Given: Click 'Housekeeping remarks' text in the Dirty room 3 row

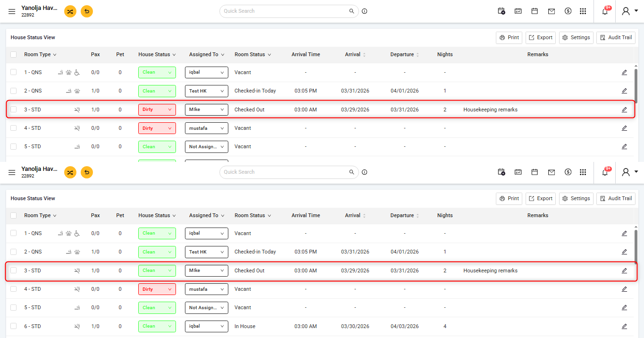Looking at the screenshot, I should point(490,110).
